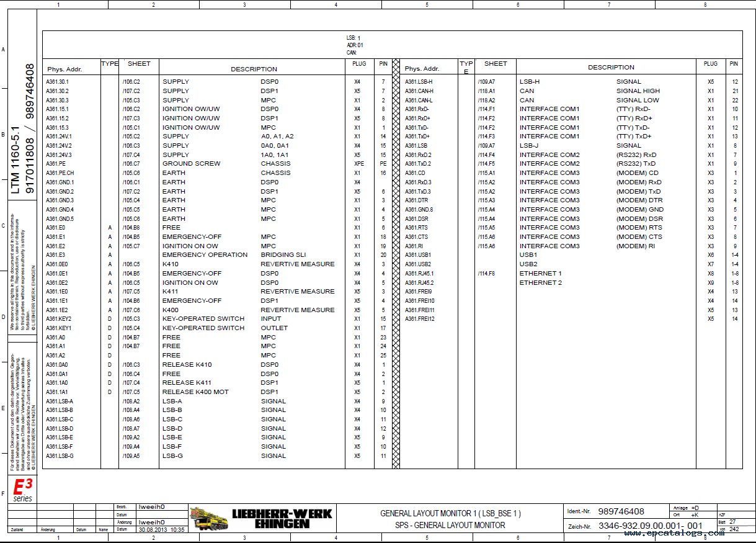Click the RELEASE K411 description
The height and width of the screenshot is (543, 756).
click(x=187, y=383)
